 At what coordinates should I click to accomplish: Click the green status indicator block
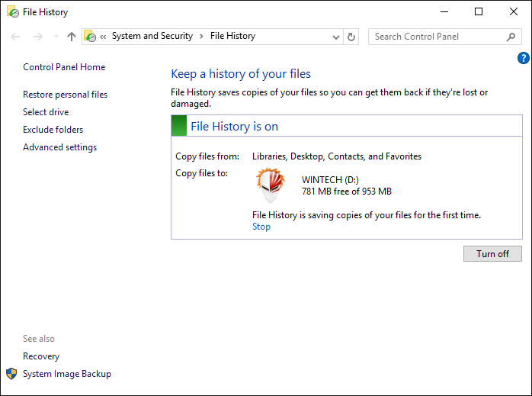179,126
